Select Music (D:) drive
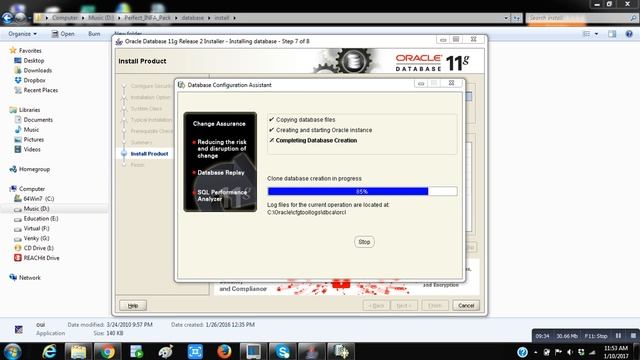The image size is (640, 360). coord(36,209)
